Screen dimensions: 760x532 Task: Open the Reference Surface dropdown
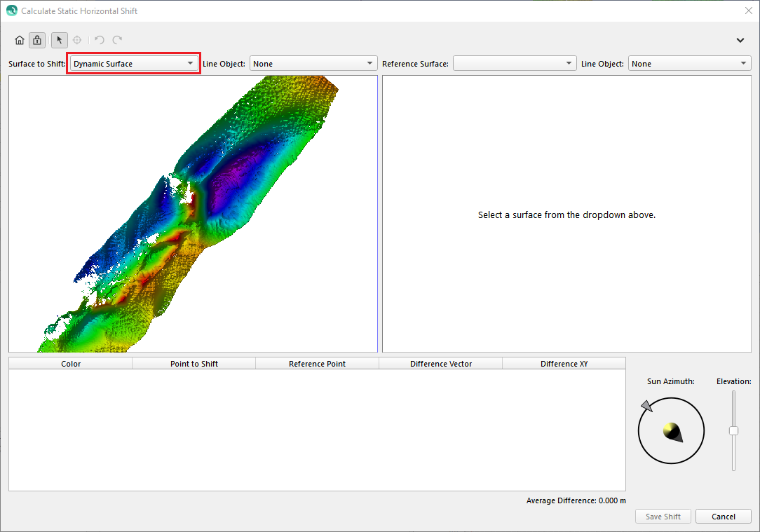pyautogui.click(x=515, y=64)
